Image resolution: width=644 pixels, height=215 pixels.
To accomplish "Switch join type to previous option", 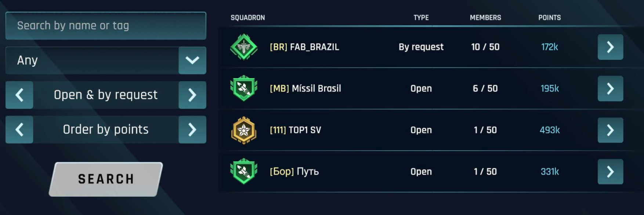I will (x=19, y=95).
